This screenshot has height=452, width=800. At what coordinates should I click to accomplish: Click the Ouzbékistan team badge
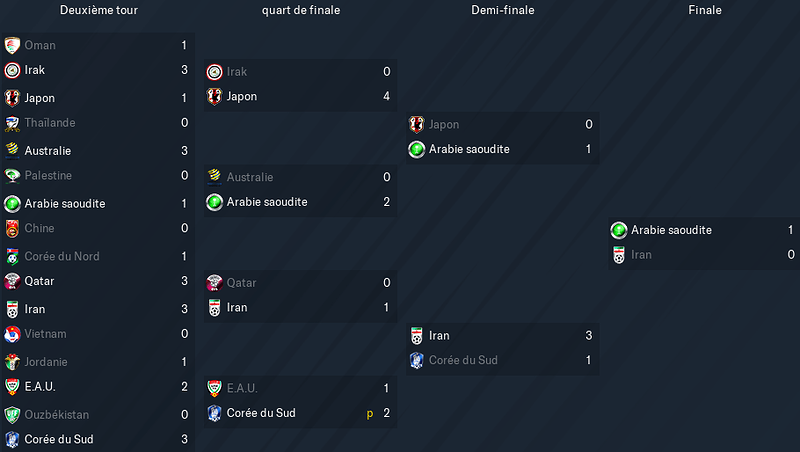[x=12, y=414]
